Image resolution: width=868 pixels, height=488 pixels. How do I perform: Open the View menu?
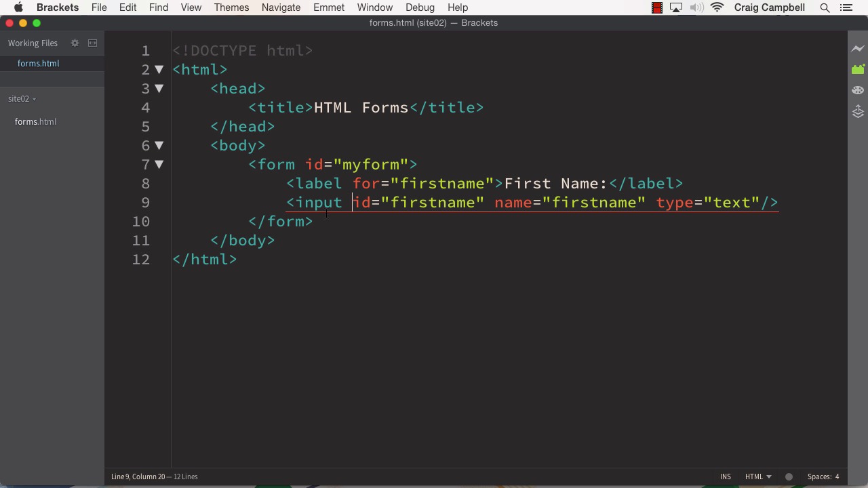(x=191, y=7)
